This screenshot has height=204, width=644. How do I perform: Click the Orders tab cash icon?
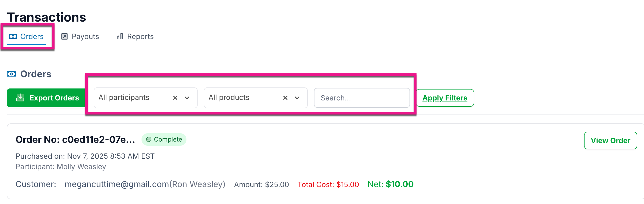coord(13,36)
